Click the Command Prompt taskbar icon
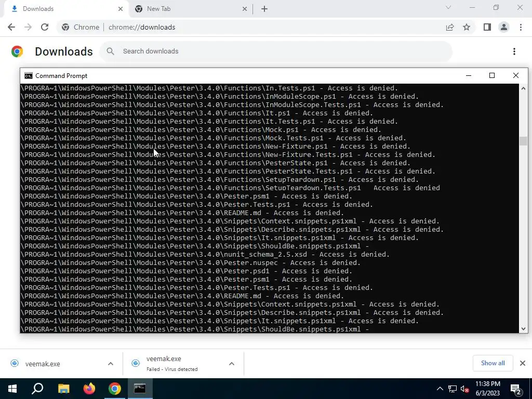The height and width of the screenshot is (399, 532). tap(140, 389)
